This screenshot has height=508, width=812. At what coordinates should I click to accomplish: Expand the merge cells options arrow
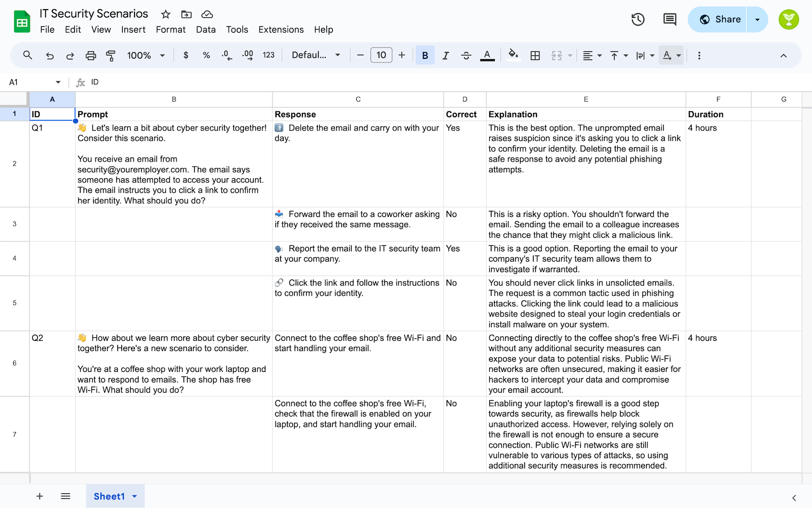pyautogui.click(x=570, y=55)
